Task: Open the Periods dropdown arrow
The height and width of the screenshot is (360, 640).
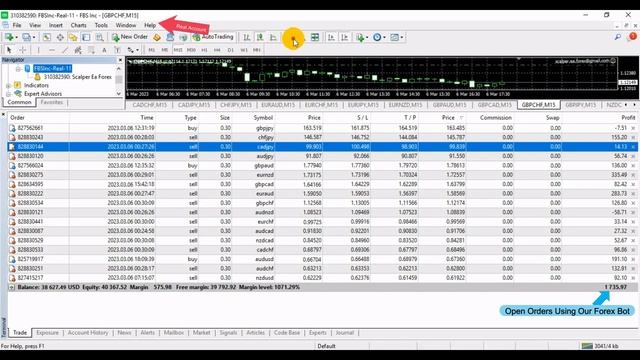Action: (x=384, y=38)
